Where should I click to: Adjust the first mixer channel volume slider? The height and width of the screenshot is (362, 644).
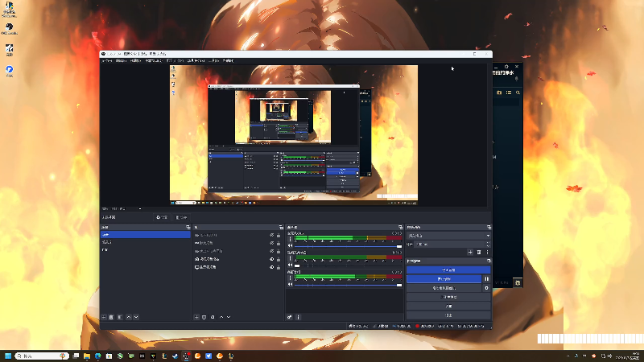[x=349, y=246]
